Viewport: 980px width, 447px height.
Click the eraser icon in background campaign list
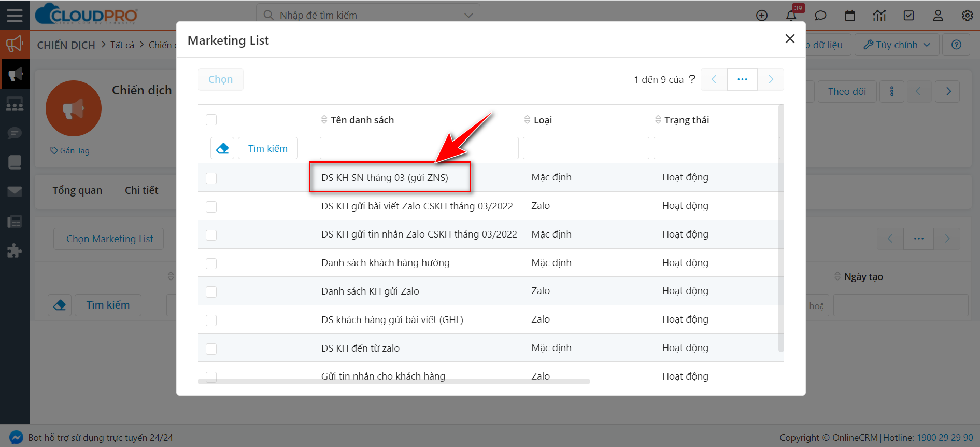[60, 305]
